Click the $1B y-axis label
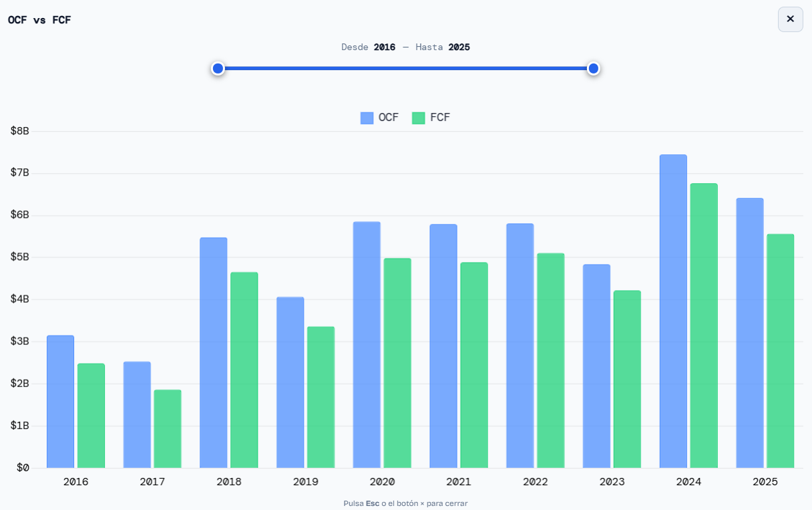The width and height of the screenshot is (812, 510). (x=20, y=426)
